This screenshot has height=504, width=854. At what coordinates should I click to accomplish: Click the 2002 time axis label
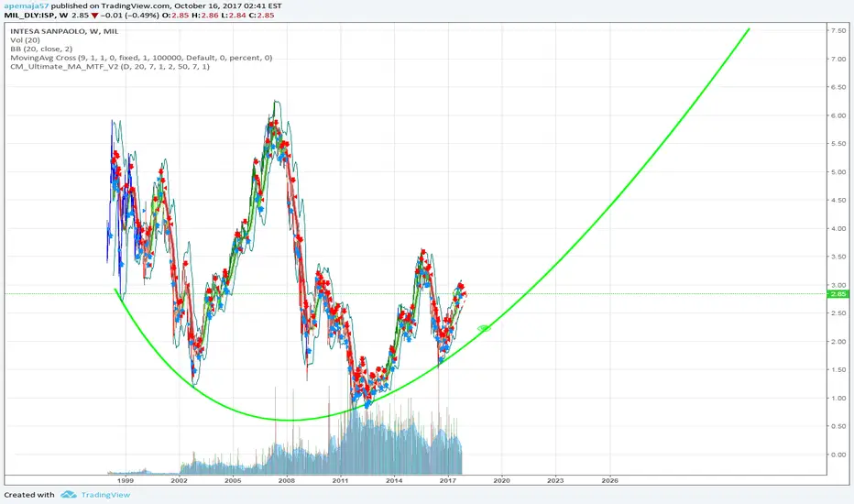click(180, 480)
